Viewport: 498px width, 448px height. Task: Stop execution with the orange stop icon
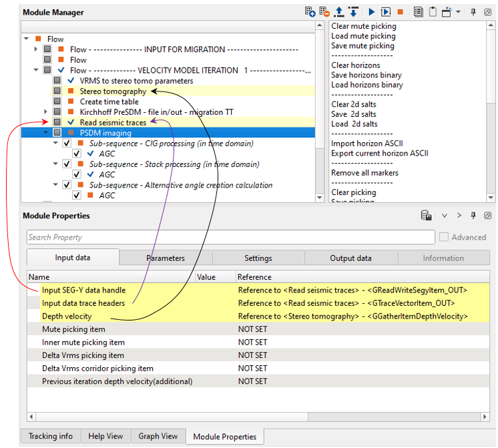point(401,12)
